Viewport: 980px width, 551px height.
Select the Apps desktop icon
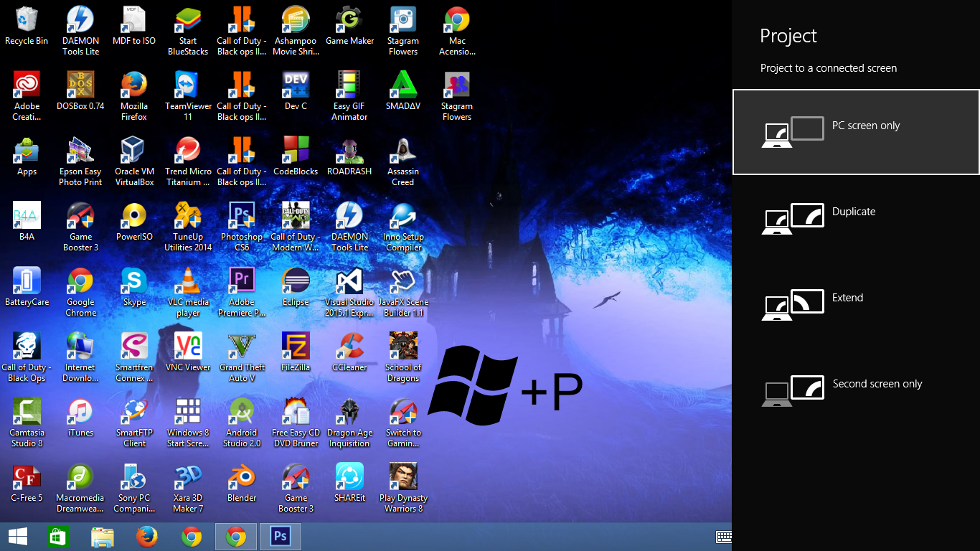tap(27, 157)
